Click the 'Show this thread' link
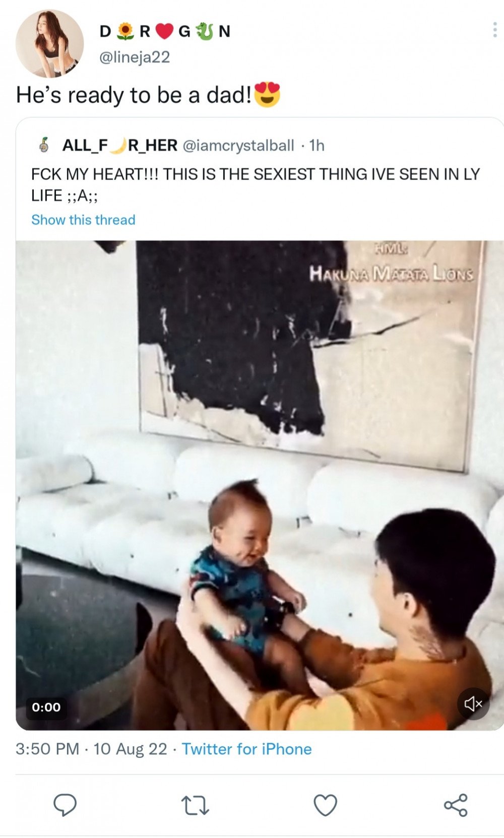 point(83,220)
